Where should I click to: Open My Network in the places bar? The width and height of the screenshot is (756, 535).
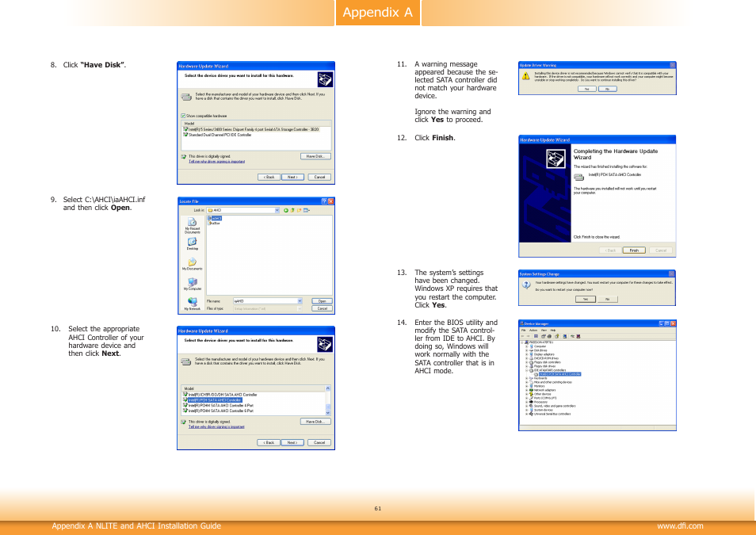pos(193,303)
